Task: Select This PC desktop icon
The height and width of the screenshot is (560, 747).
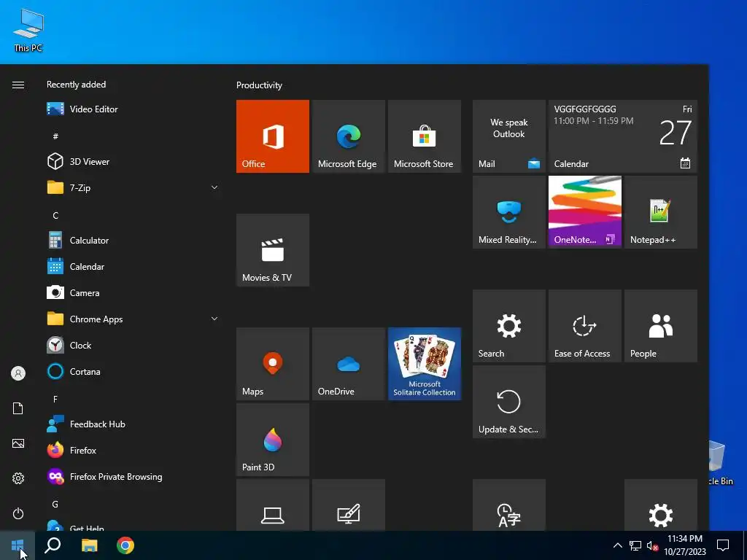Action: pos(28,31)
